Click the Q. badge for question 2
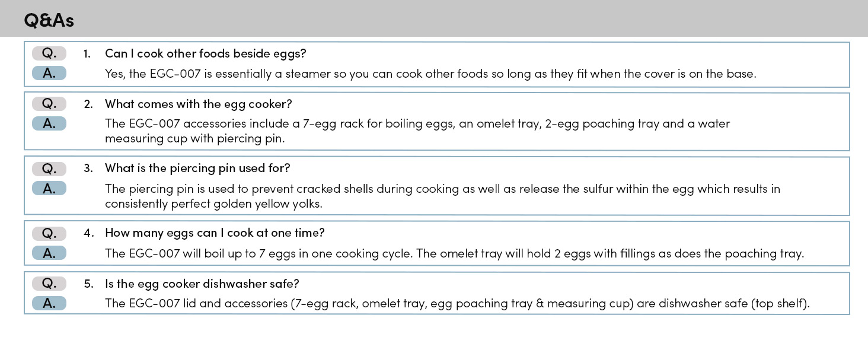868x356 pixels. pyautogui.click(x=49, y=104)
